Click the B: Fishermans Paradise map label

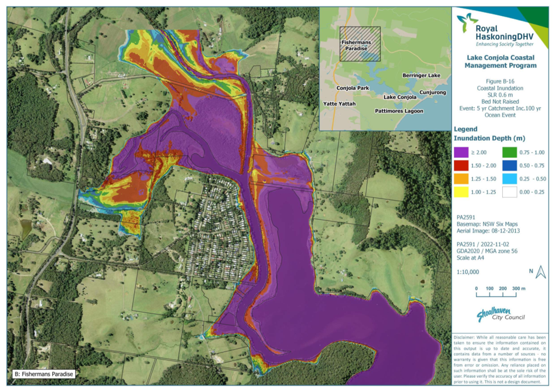(x=44, y=374)
